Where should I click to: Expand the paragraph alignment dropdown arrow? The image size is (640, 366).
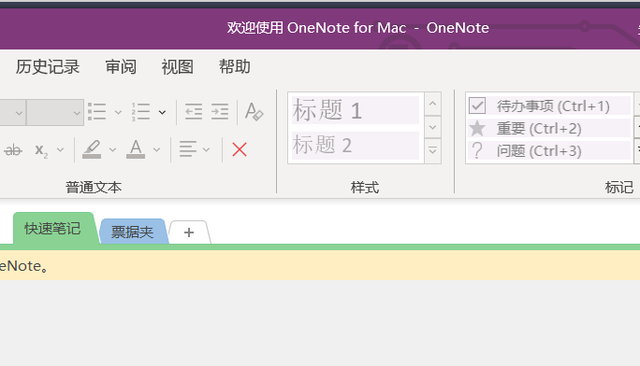(x=206, y=150)
